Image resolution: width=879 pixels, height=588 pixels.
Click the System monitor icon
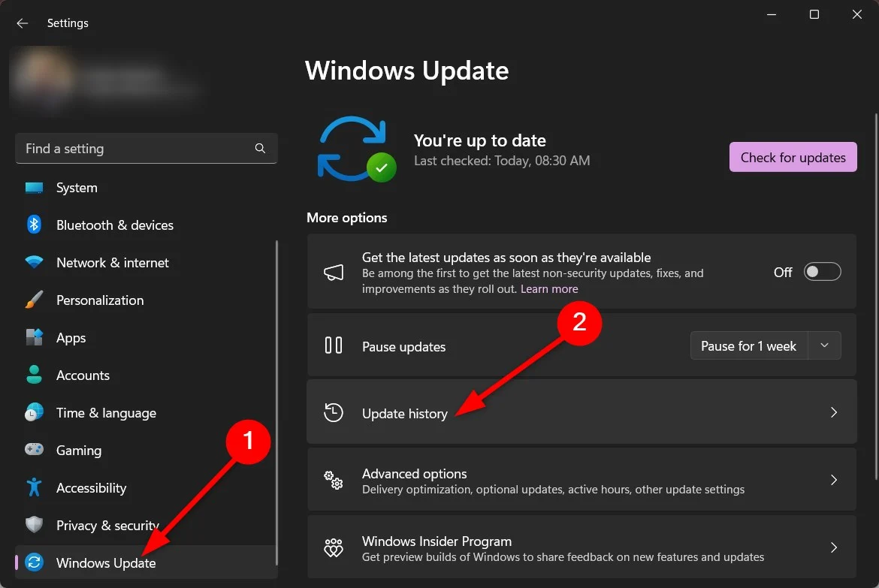(x=35, y=187)
